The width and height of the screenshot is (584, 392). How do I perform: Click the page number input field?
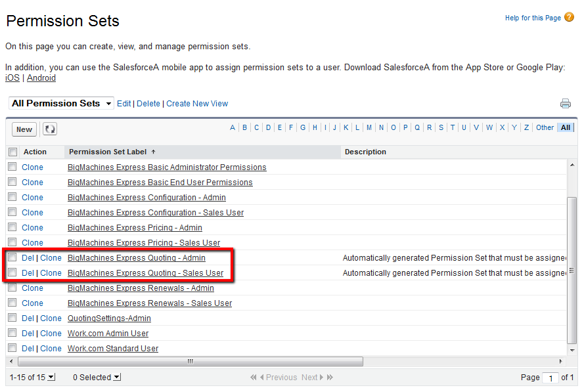pyautogui.click(x=550, y=378)
